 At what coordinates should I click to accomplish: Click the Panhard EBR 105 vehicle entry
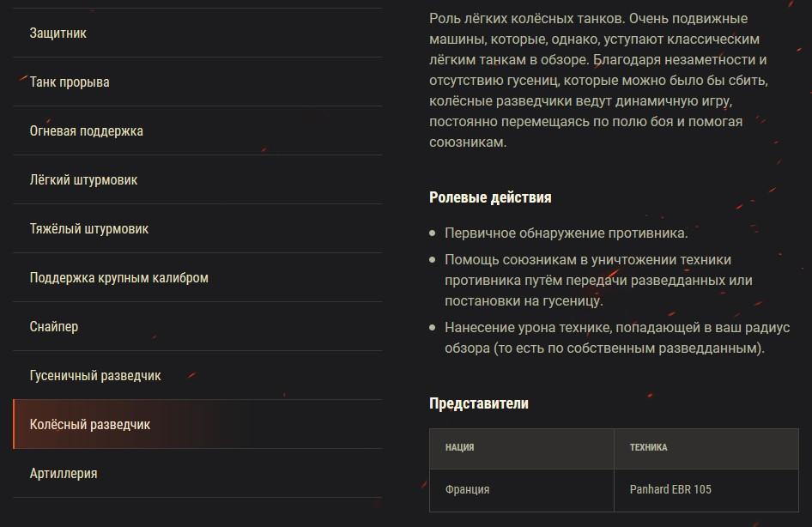point(670,489)
